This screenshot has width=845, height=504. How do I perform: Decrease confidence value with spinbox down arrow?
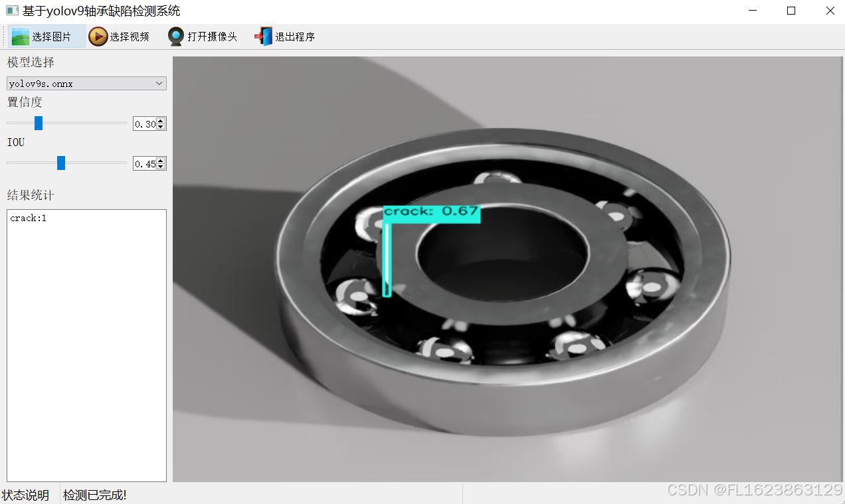(x=161, y=127)
